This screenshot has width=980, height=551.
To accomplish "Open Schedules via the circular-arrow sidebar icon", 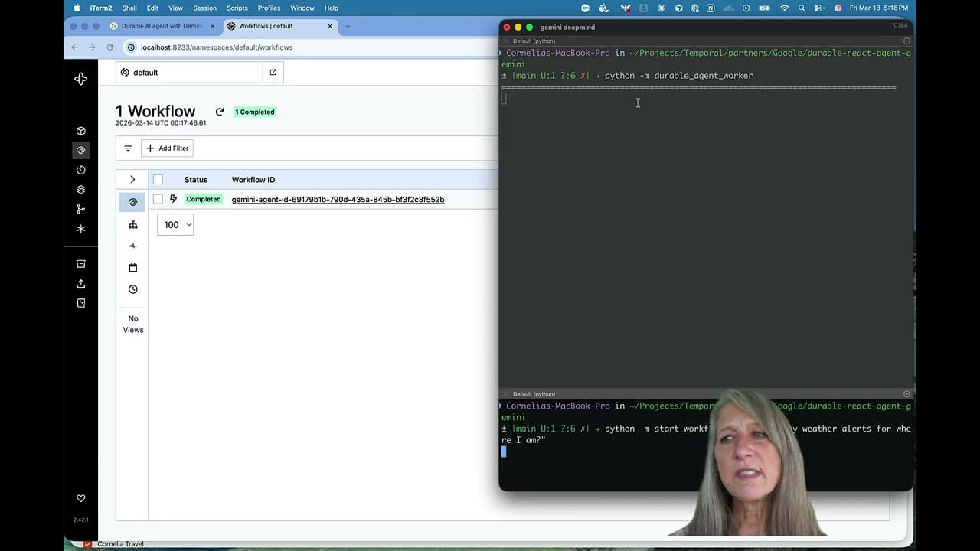I will [x=81, y=170].
